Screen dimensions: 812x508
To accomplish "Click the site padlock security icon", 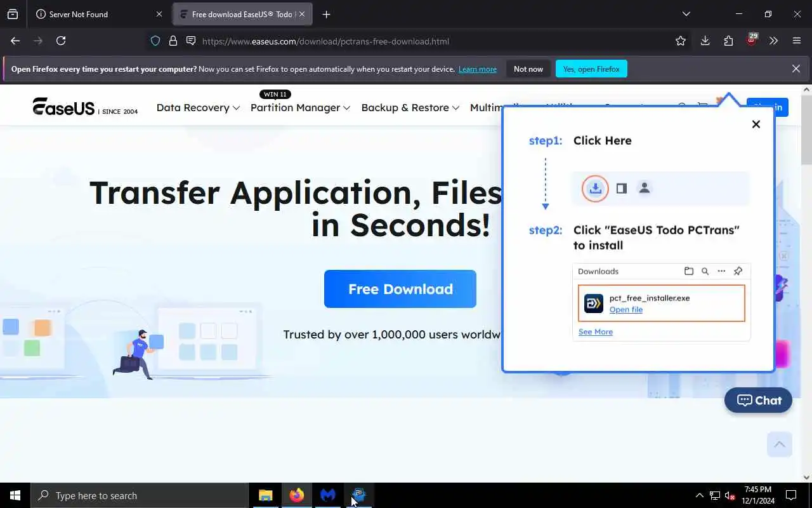I will 173,41.
